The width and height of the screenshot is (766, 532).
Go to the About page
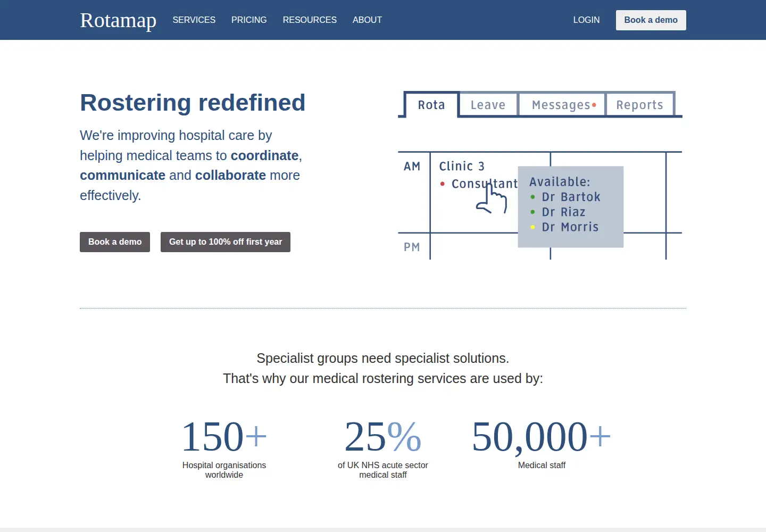tap(367, 20)
